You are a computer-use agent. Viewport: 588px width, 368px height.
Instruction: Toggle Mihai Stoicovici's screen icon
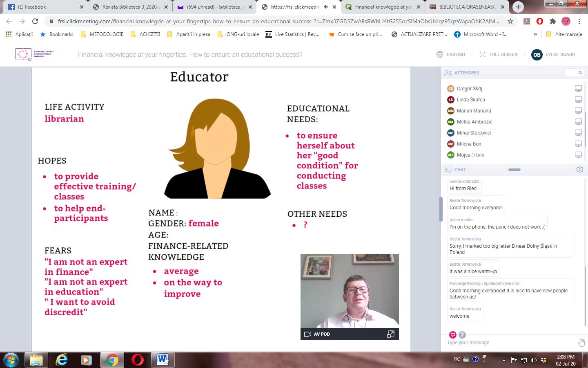(x=578, y=133)
